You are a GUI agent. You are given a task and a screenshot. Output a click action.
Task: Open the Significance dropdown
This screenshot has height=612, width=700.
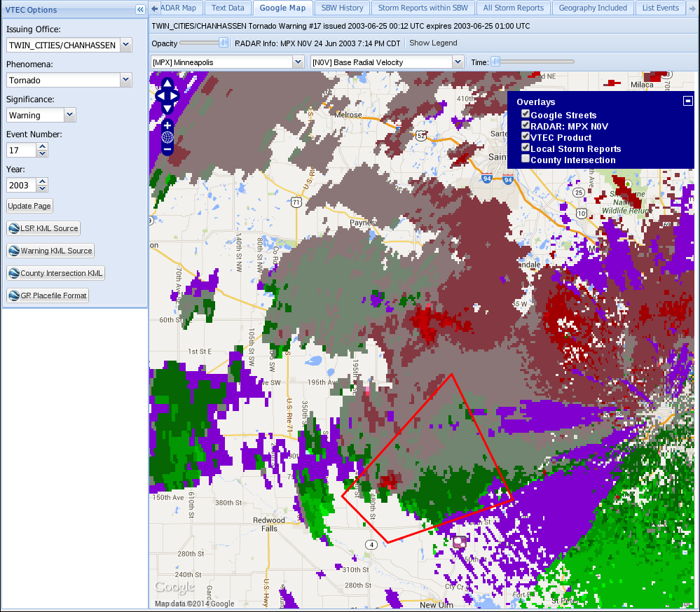coord(69,115)
